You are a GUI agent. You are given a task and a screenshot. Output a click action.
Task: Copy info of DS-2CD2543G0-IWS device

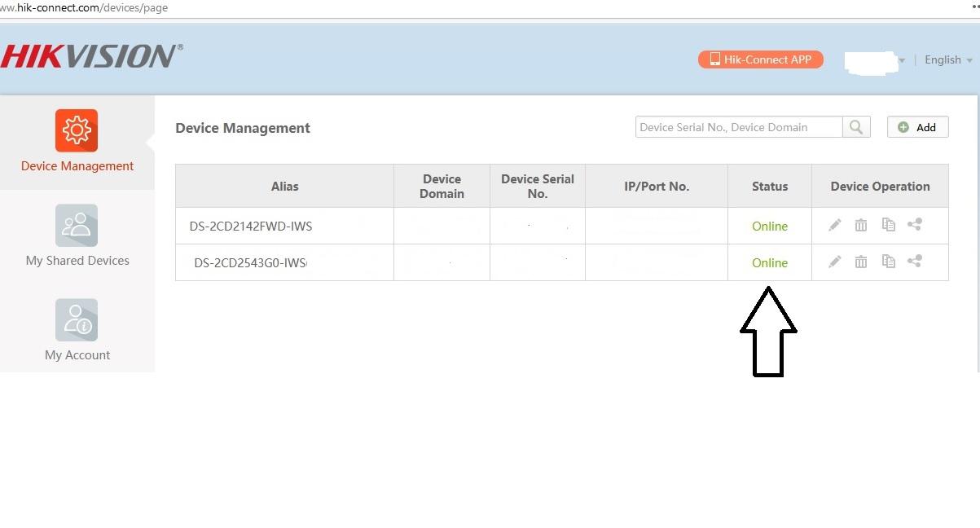click(888, 262)
